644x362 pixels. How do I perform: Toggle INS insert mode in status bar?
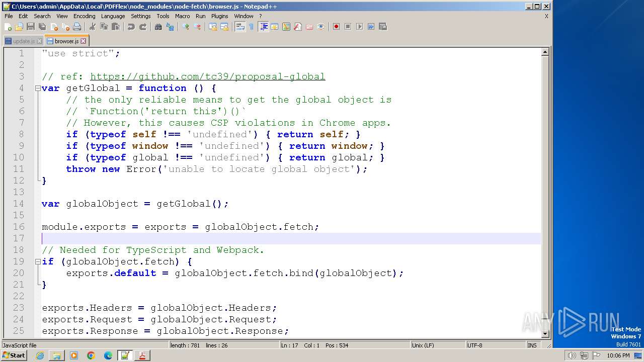[x=532, y=345]
